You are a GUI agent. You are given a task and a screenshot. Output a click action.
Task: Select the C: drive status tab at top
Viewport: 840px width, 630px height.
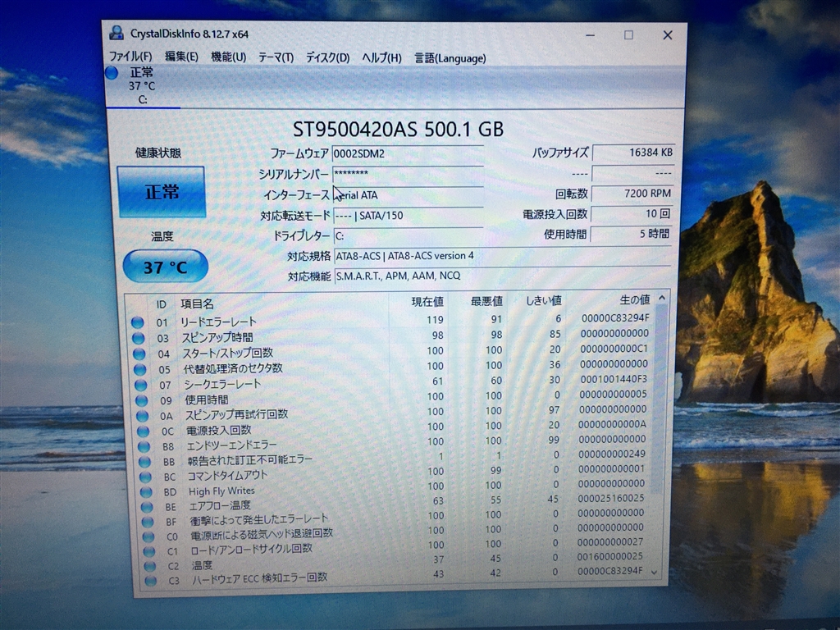point(141,85)
